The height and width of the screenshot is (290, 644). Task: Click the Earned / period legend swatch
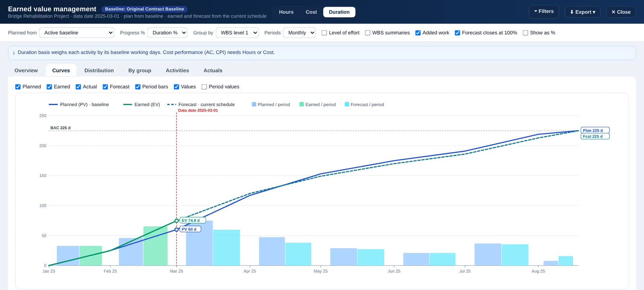click(301, 104)
